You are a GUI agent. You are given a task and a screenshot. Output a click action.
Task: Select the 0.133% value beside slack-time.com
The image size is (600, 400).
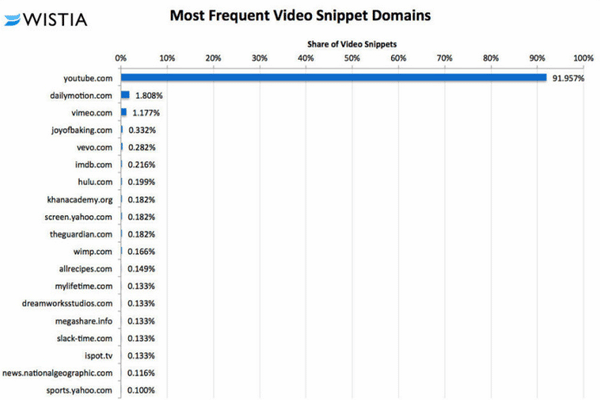[x=141, y=338]
